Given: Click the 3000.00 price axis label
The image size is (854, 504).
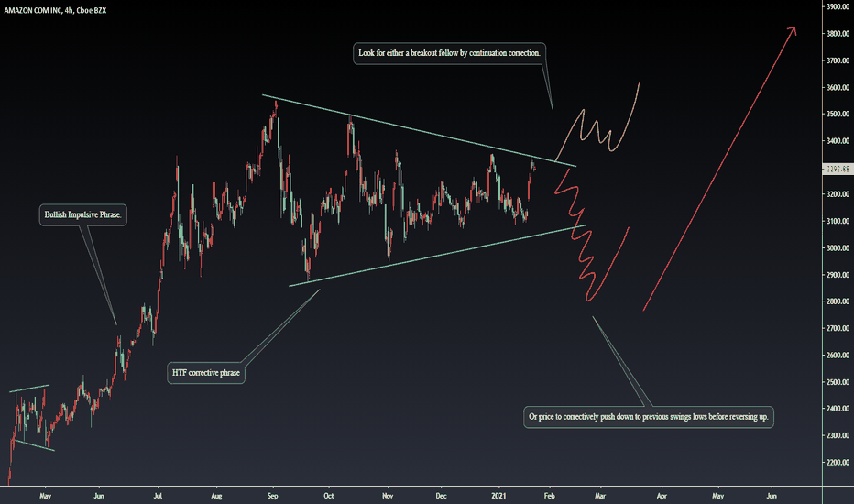Looking at the screenshot, I should click(x=838, y=248).
